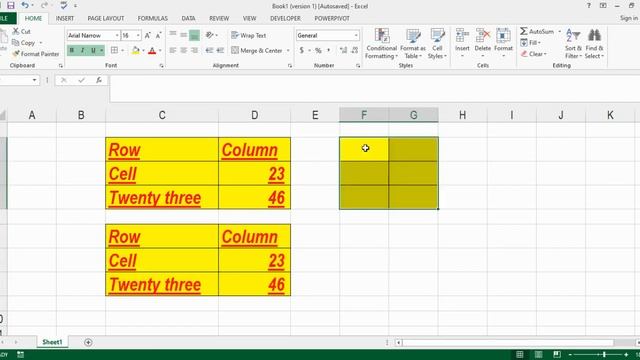
Task: Apply Percent Style with the % icon
Action: tap(318, 50)
